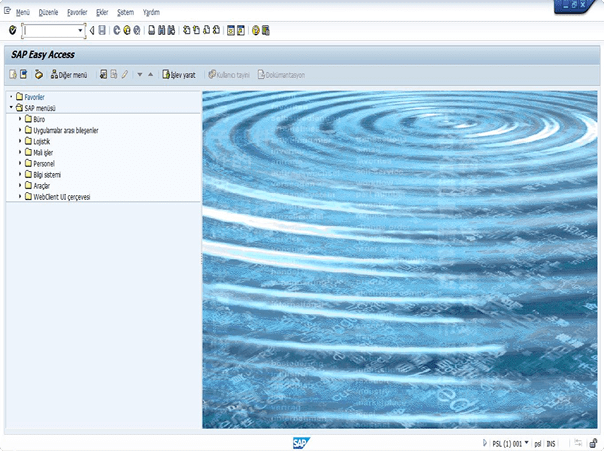Screen dimensions: 604x451
Task: Open the Düzenle menu
Action: pyautogui.click(x=48, y=11)
